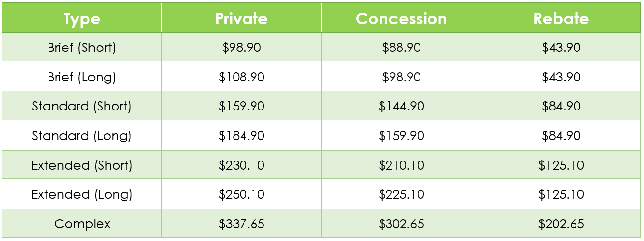This screenshot has height=241, width=644.
Task: Click the Type column header
Action: pos(82,19)
